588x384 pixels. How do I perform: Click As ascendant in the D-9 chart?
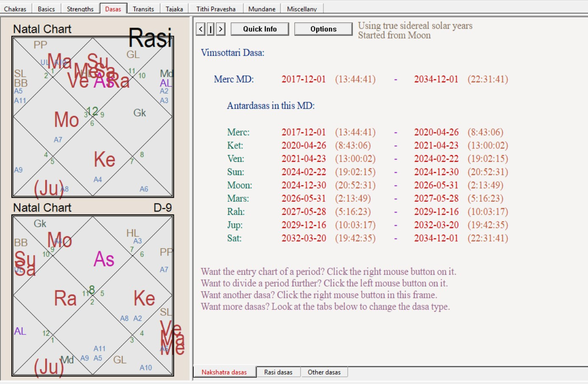[x=104, y=259]
